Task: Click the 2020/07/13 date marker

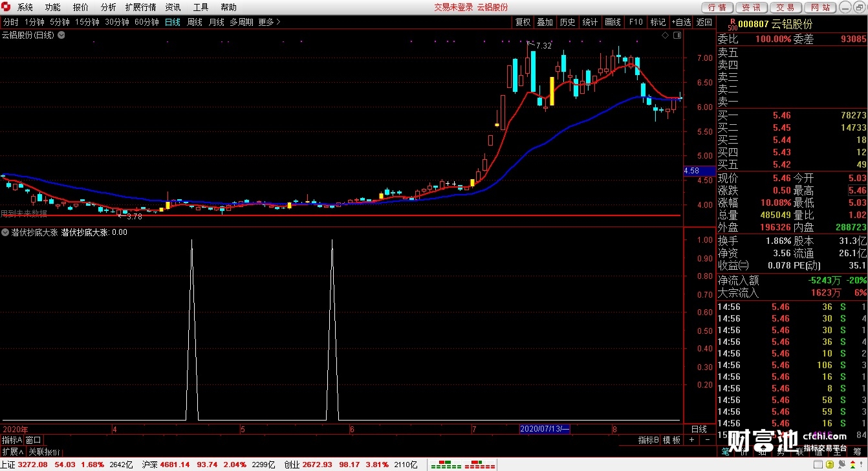Action: 545,429
